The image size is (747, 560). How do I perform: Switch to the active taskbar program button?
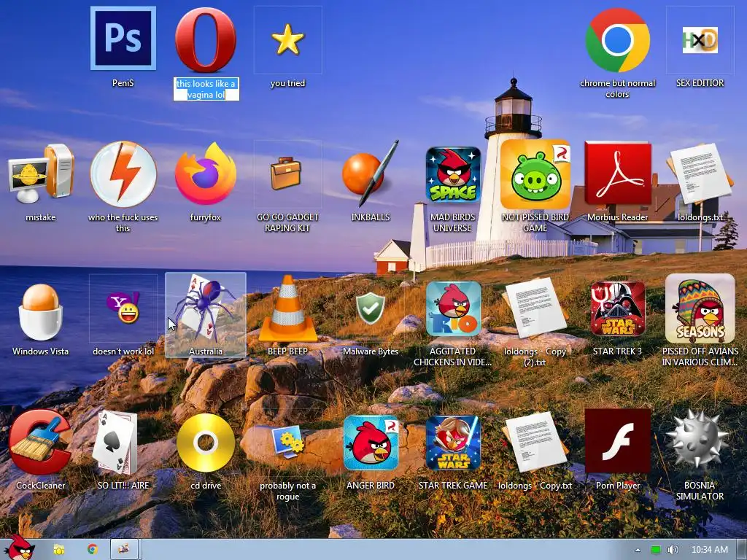pyautogui.click(x=124, y=549)
